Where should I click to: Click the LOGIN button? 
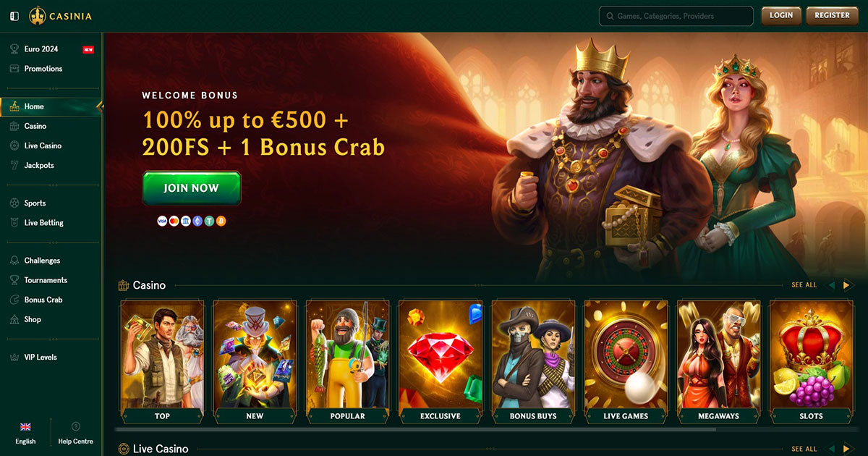pos(781,15)
